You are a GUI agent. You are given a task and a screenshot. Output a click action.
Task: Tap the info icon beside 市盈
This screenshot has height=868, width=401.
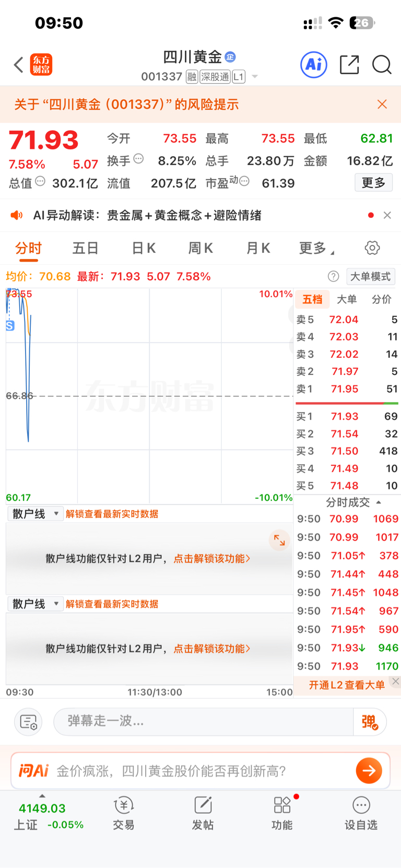click(244, 182)
